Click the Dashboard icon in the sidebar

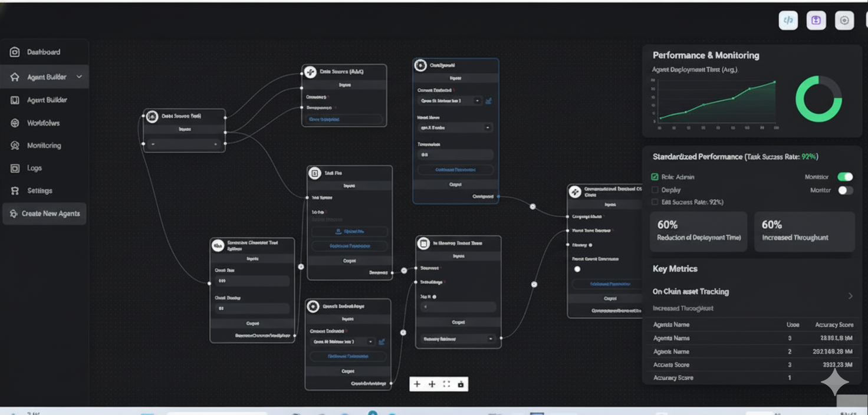15,52
